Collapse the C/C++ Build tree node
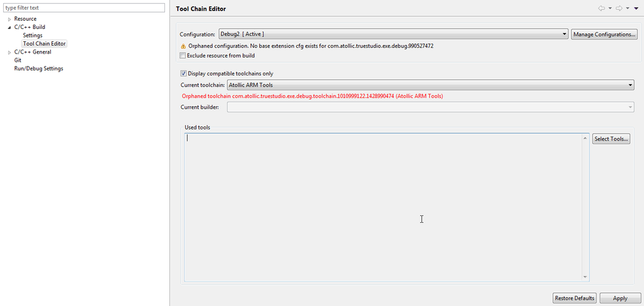Viewport: 644px width, 306px height. click(9, 28)
